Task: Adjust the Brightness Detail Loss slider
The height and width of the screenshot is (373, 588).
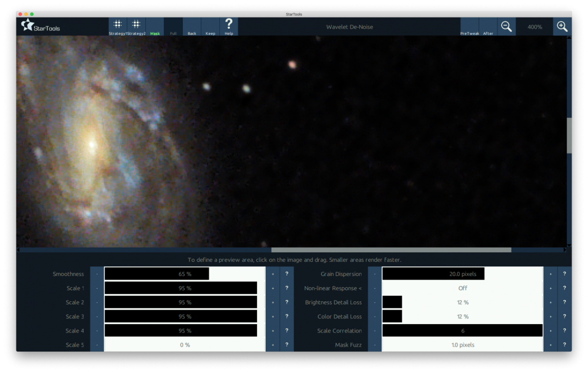Action: tap(462, 302)
